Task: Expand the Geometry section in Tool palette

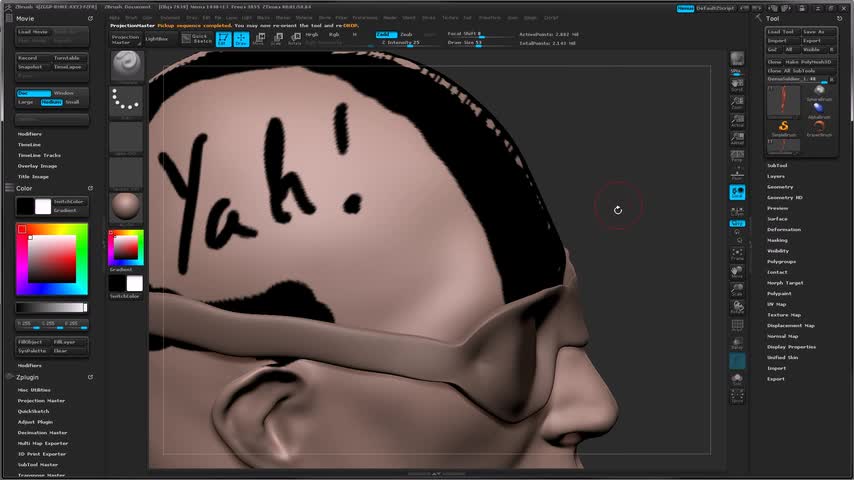Action: (780, 186)
